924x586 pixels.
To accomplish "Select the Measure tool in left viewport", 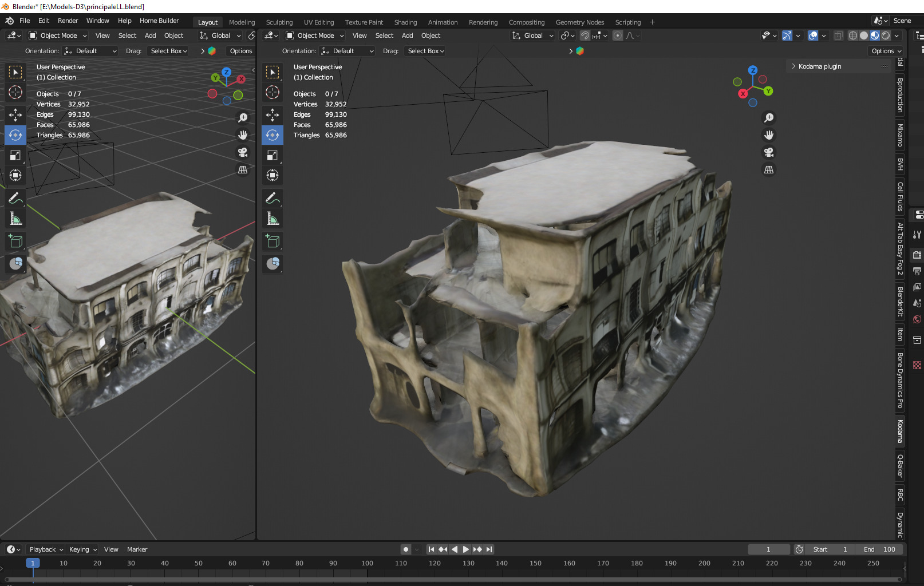I will (x=15, y=219).
